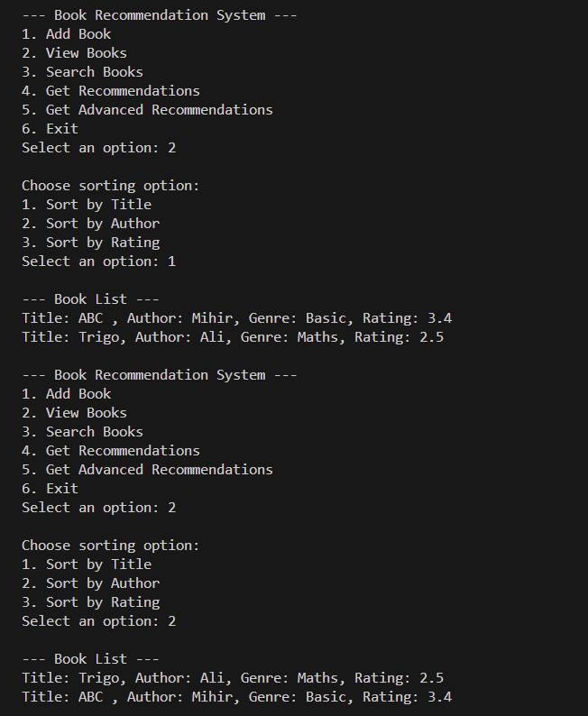Click "1. Add Book" in the first menu

[x=67, y=34]
